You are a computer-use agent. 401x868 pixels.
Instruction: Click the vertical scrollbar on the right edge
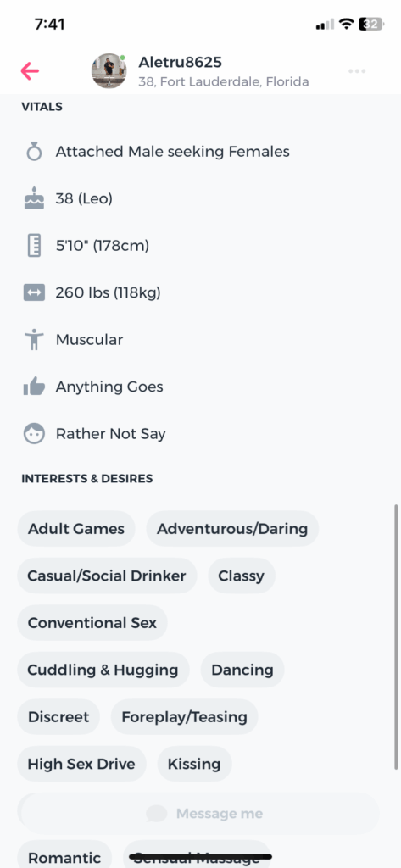[396, 637]
